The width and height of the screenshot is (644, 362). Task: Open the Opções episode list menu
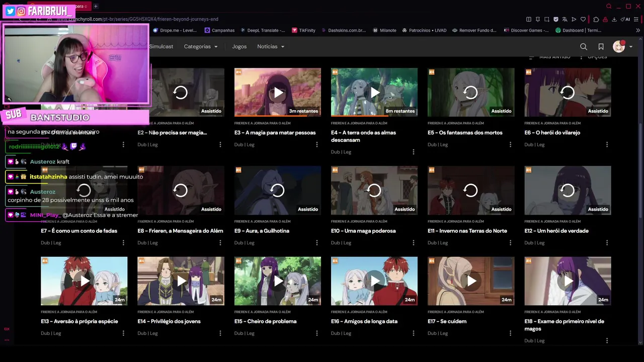594,57
